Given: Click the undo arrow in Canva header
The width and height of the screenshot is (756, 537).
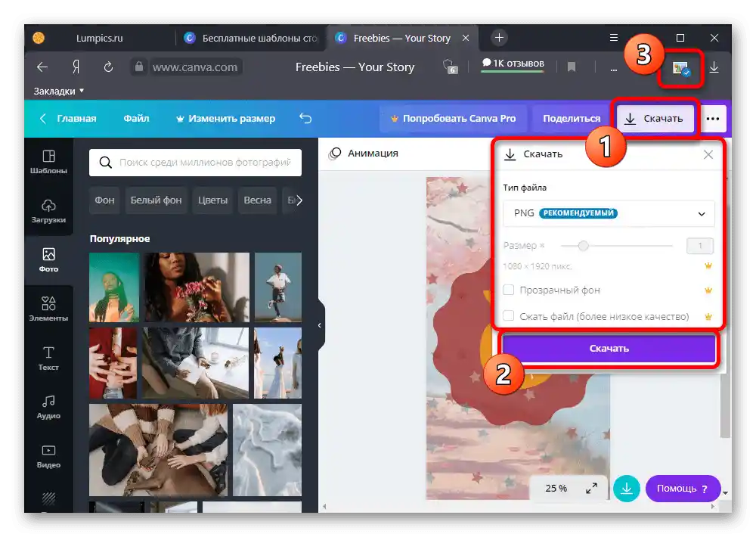Looking at the screenshot, I should pos(305,118).
